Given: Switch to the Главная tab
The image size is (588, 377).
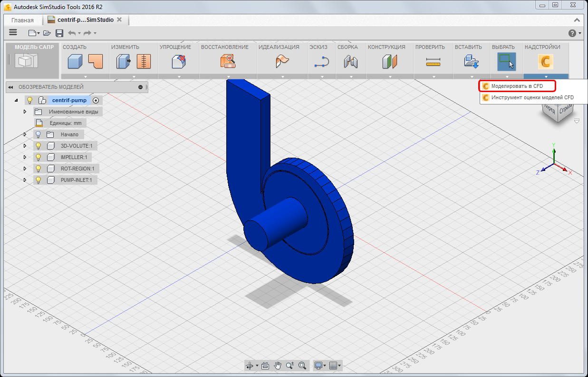Looking at the screenshot, I should tap(23, 20).
